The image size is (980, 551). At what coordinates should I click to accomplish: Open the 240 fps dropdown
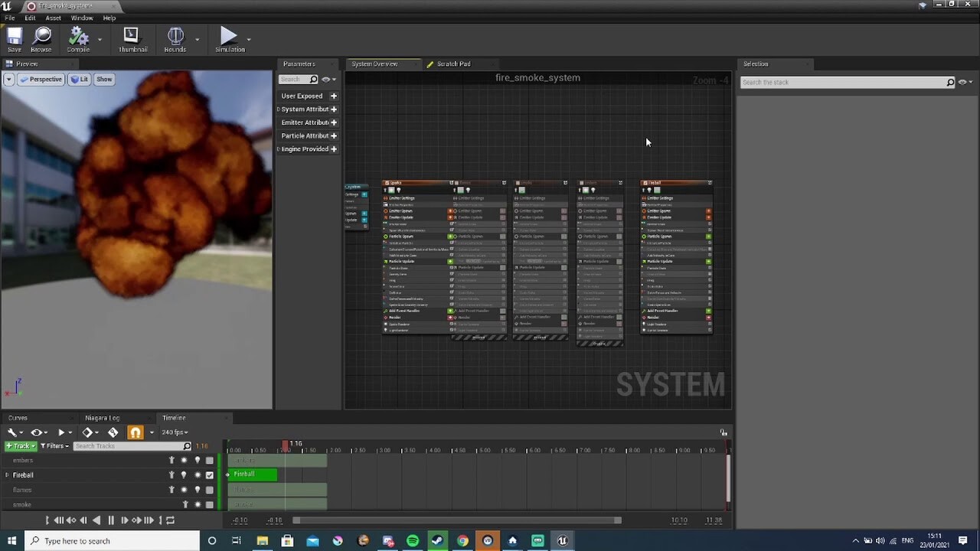click(173, 432)
